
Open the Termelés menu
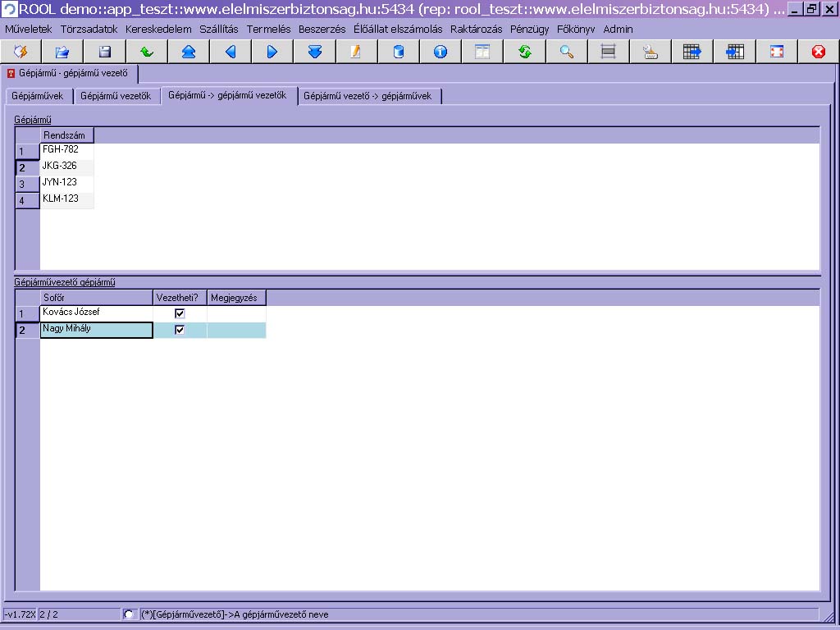point(268,29)
